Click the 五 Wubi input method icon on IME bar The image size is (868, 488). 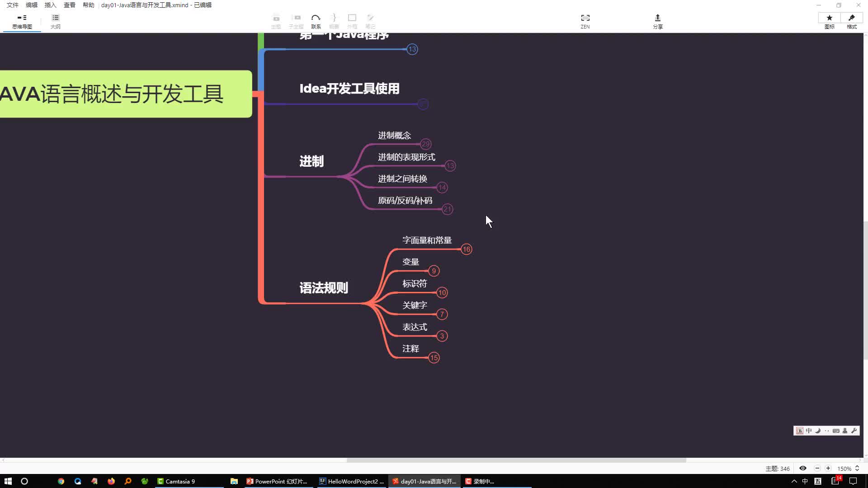pyautogui.click(x=800, y=431)
